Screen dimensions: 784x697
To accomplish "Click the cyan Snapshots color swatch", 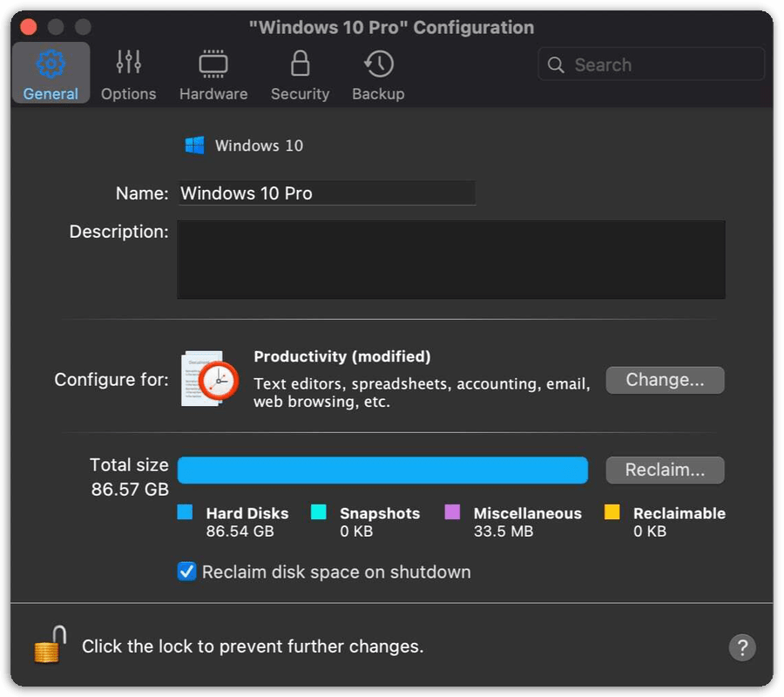I will pos(319,512).
